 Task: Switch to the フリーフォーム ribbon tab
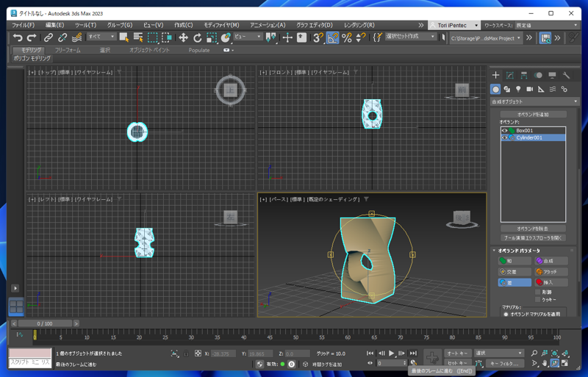pyautogui.click(x=68, y=50)
